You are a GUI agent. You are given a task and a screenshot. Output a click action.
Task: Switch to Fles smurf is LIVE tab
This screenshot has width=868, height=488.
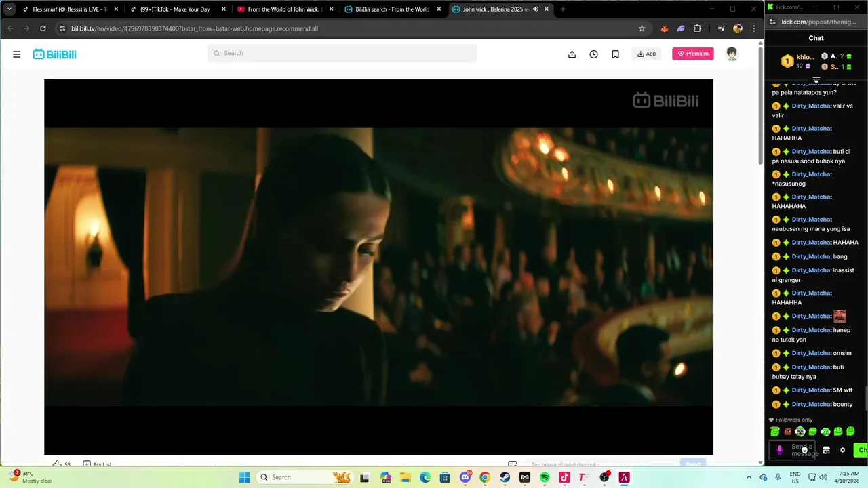tap(71, 9)
